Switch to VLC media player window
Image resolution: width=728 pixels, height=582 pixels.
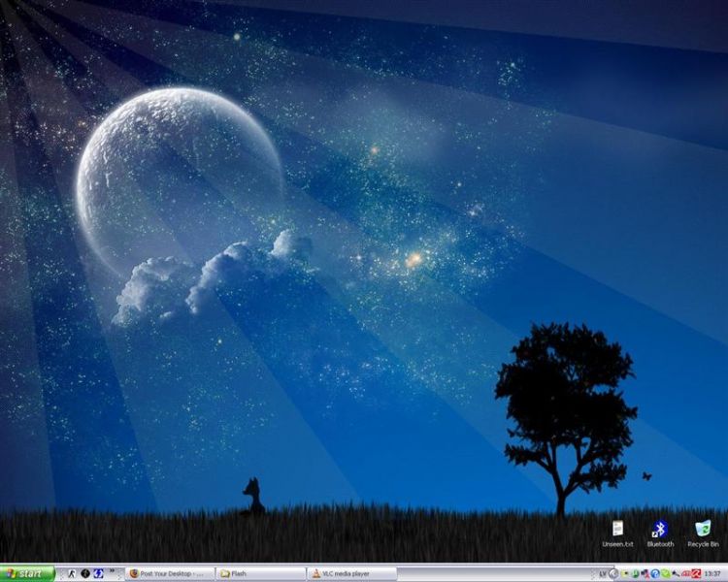click(x=352, y=573)
